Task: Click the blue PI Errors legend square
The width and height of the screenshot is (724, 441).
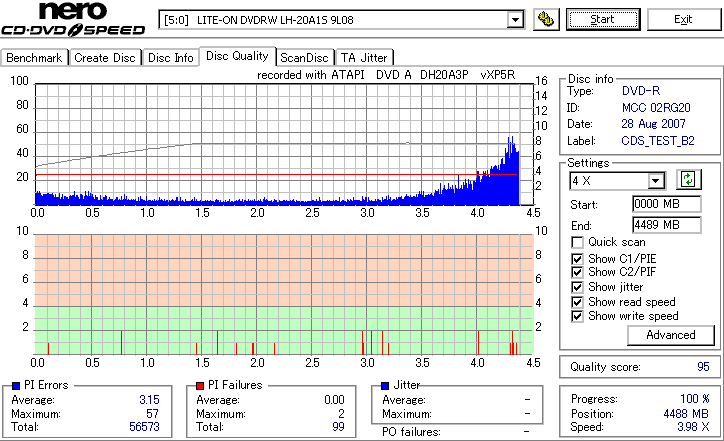Action: (x=16, y=386)
